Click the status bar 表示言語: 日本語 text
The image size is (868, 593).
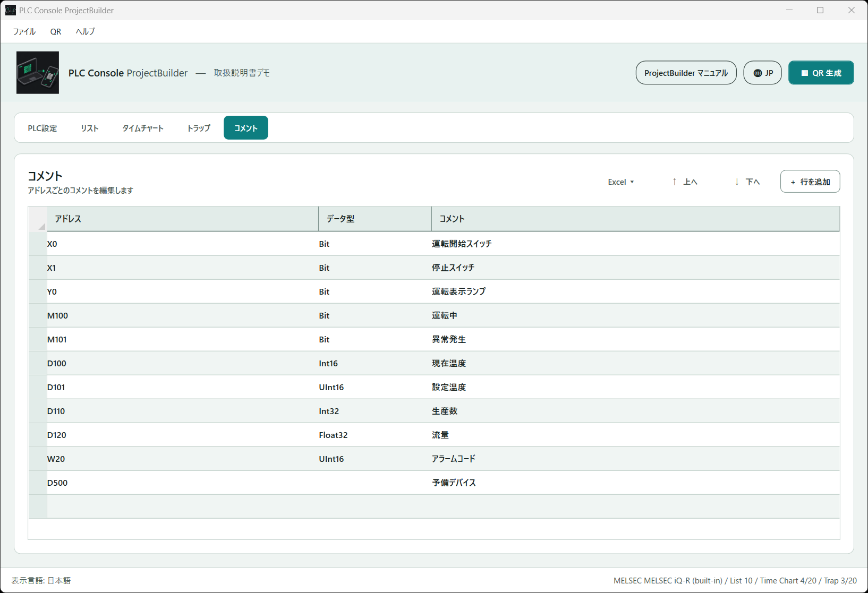(x=41, y=580)
